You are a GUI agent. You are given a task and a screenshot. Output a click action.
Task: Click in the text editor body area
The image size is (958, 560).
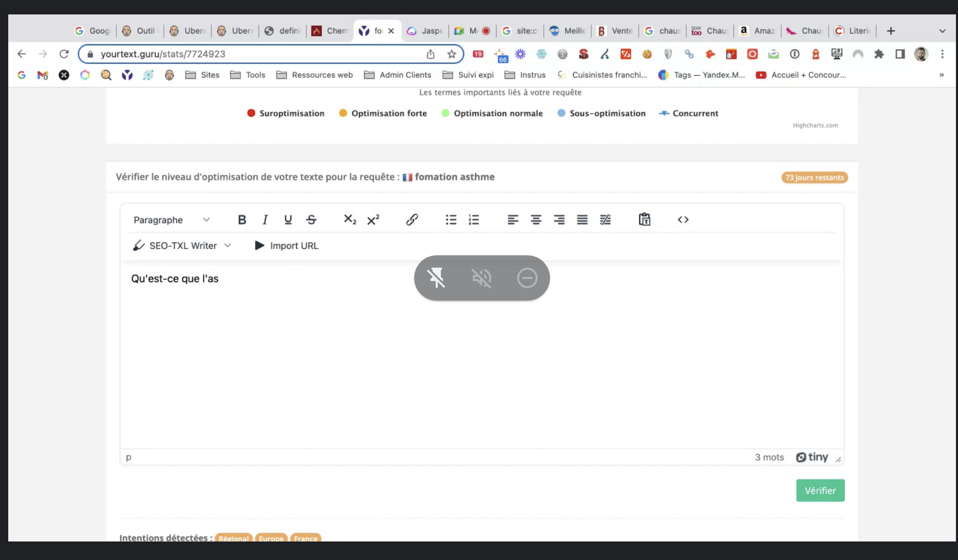click(x=482, y=355)
